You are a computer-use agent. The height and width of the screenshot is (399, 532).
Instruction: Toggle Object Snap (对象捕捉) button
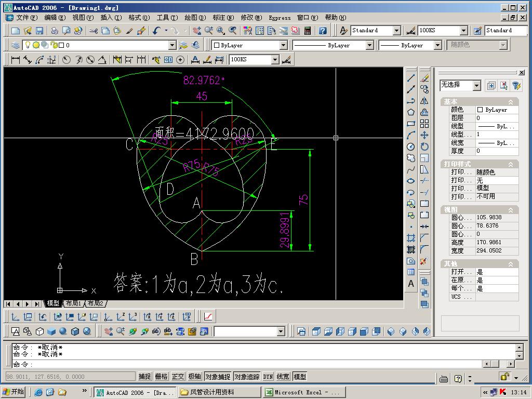[218, 376]
